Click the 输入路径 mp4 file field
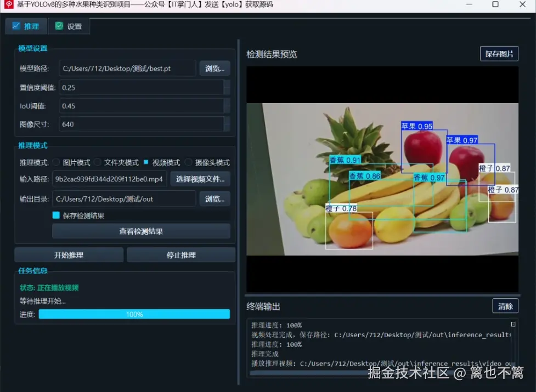 tap(109, 179)
